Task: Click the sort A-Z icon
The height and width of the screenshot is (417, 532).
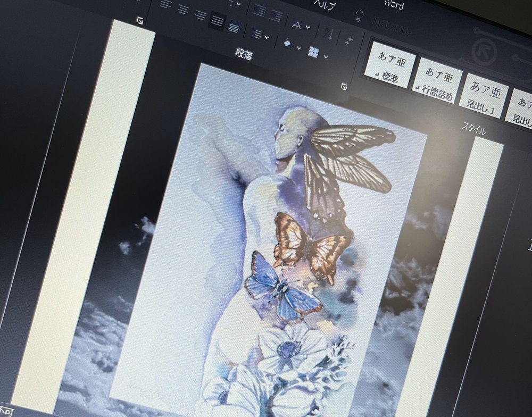Action: 328,34
